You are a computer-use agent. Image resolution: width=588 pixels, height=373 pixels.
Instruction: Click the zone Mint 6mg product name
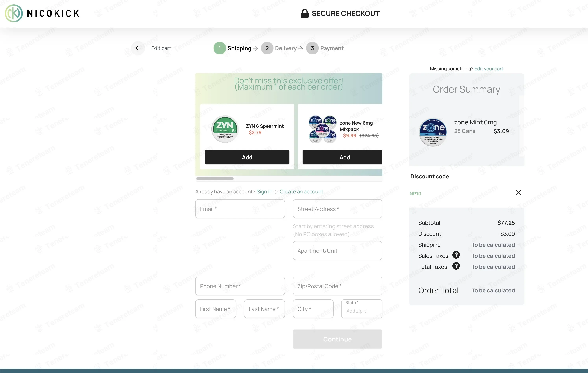pos(475,122)
